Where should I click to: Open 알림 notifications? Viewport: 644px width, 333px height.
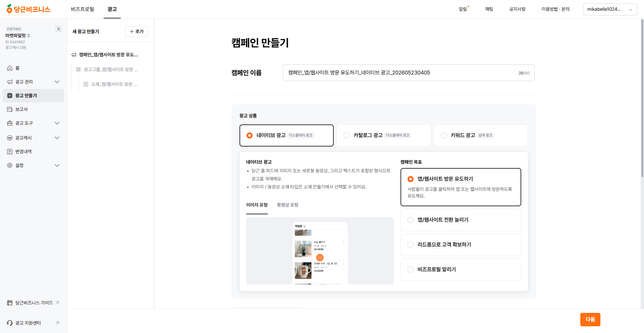463,9
